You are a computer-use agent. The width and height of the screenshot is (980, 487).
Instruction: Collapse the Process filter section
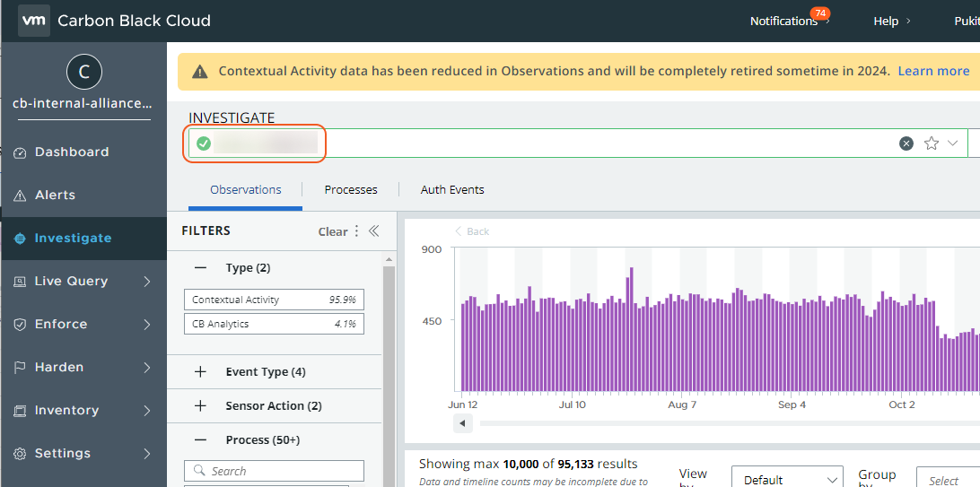(200, 440)
